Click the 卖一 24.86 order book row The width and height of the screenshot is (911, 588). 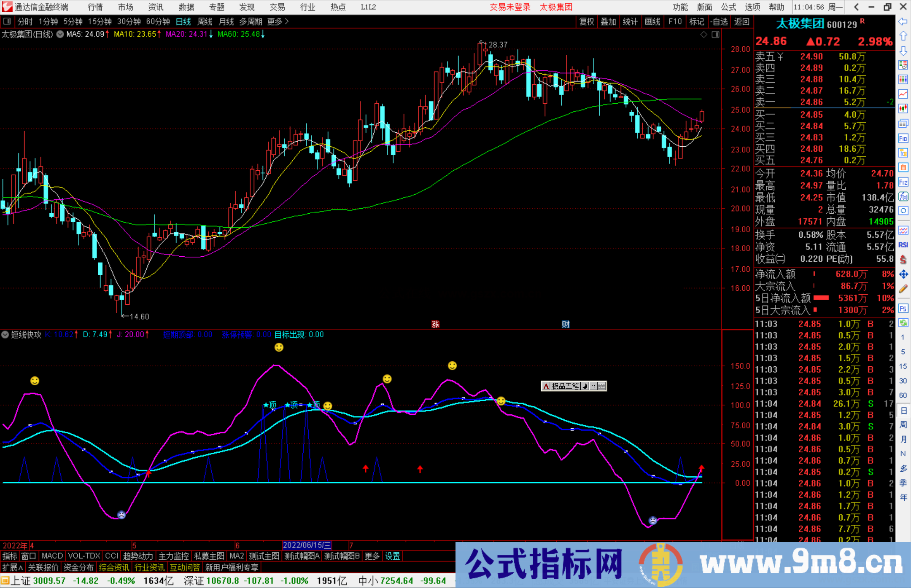click(824, 102)
